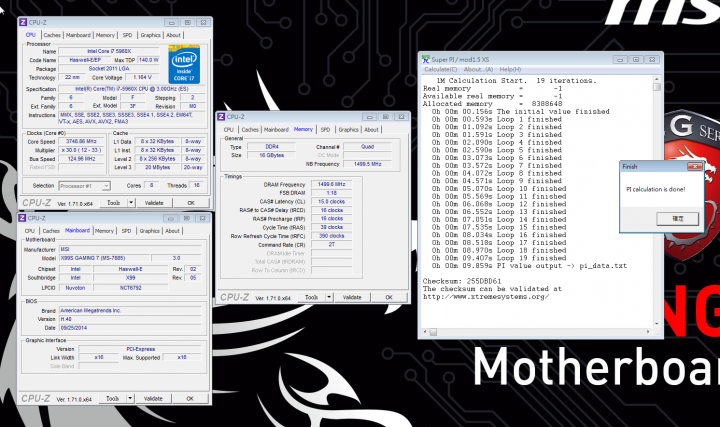
Task: Click the Level 3 cache 20 MBytes value
Action: (x=158, y=168)
